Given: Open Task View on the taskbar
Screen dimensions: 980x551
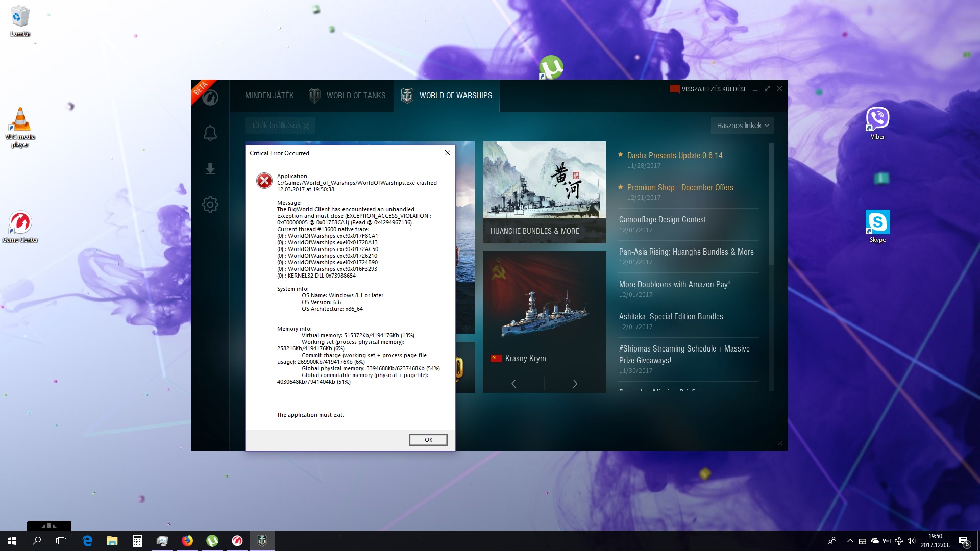Looking at the screenshot, I should (61, 541).
